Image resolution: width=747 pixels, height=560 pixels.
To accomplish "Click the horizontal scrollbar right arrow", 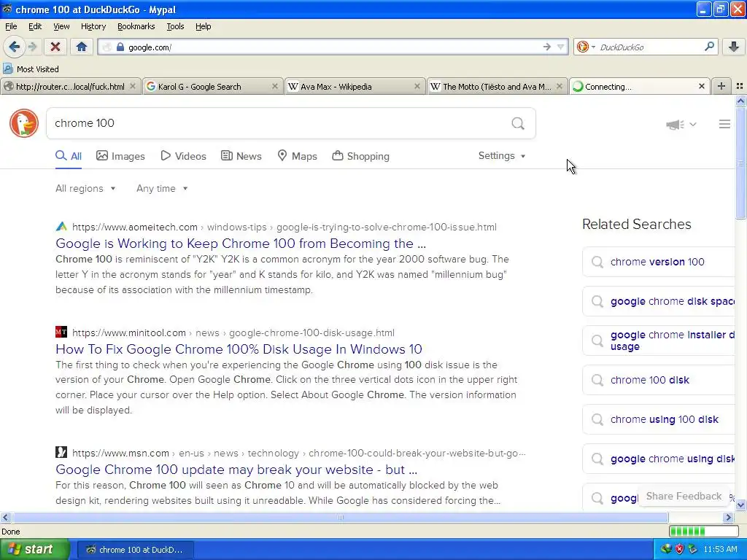I will click(729, 518).
